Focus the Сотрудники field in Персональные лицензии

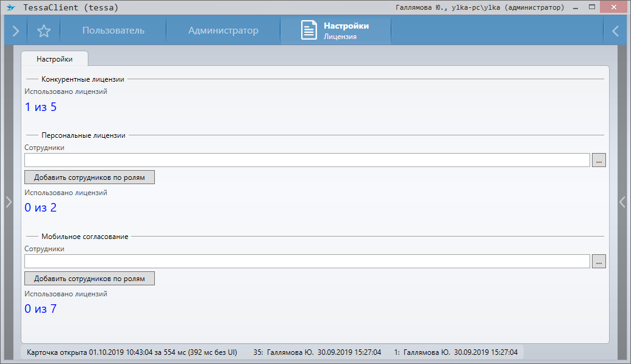pos(307,160)
